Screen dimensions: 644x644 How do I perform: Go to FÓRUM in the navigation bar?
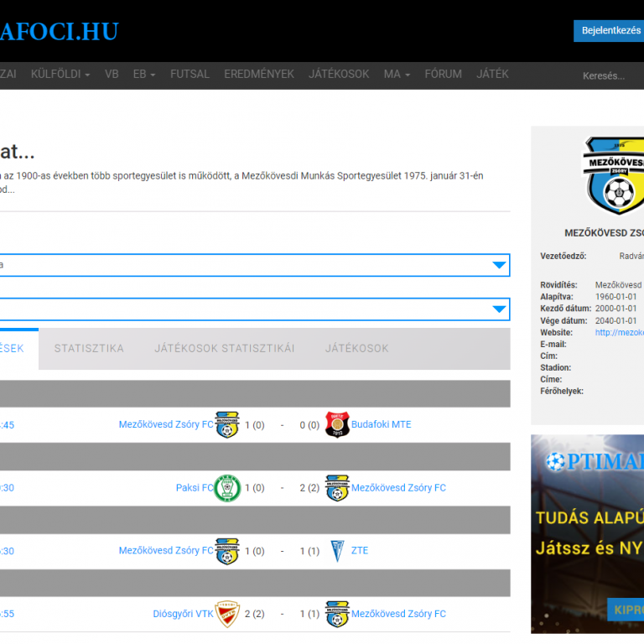coord(443,74)
